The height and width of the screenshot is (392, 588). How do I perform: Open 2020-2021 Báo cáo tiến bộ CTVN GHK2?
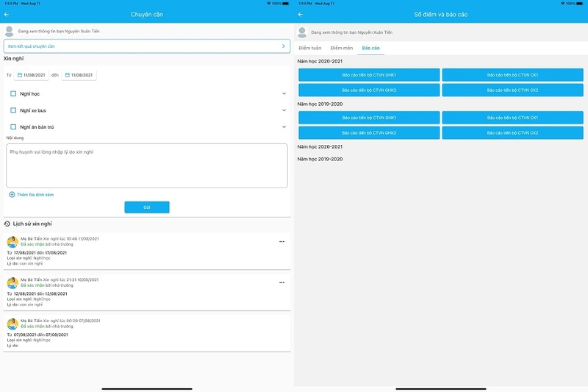[x=369, y=90]
